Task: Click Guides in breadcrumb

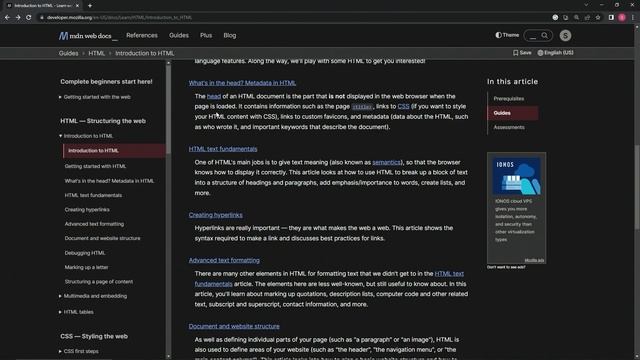Action: pyautogui.click(x=68, y=53)
